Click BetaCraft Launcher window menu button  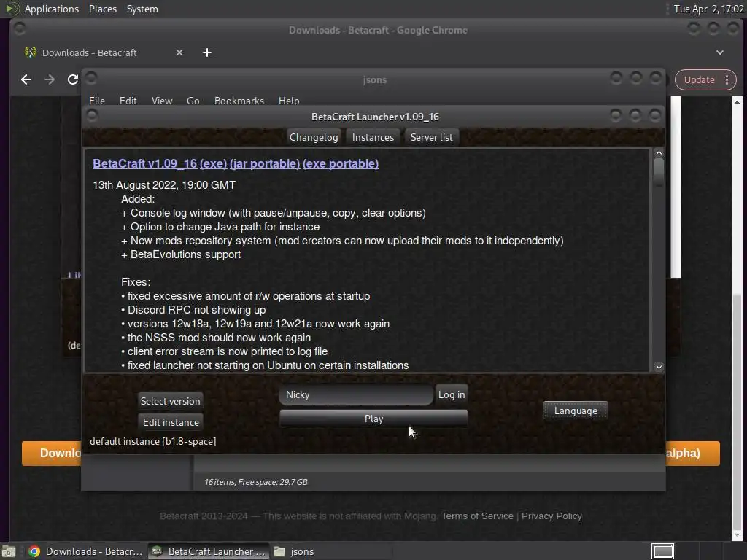[x=93, y=114]
